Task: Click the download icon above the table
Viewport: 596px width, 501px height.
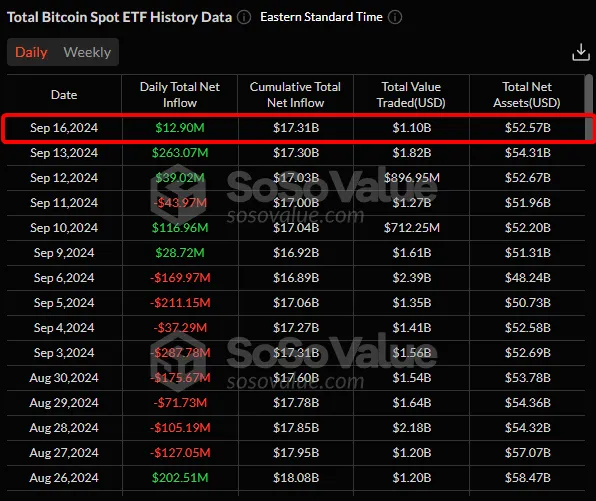Action: coord(581,52)
